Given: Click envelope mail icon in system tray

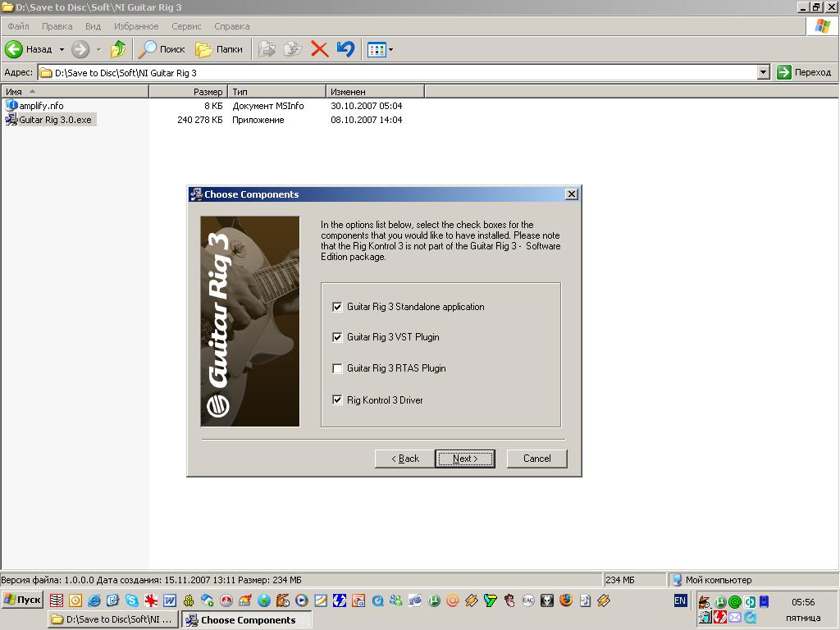Looking at the screenshot, I should click(735, 617).
